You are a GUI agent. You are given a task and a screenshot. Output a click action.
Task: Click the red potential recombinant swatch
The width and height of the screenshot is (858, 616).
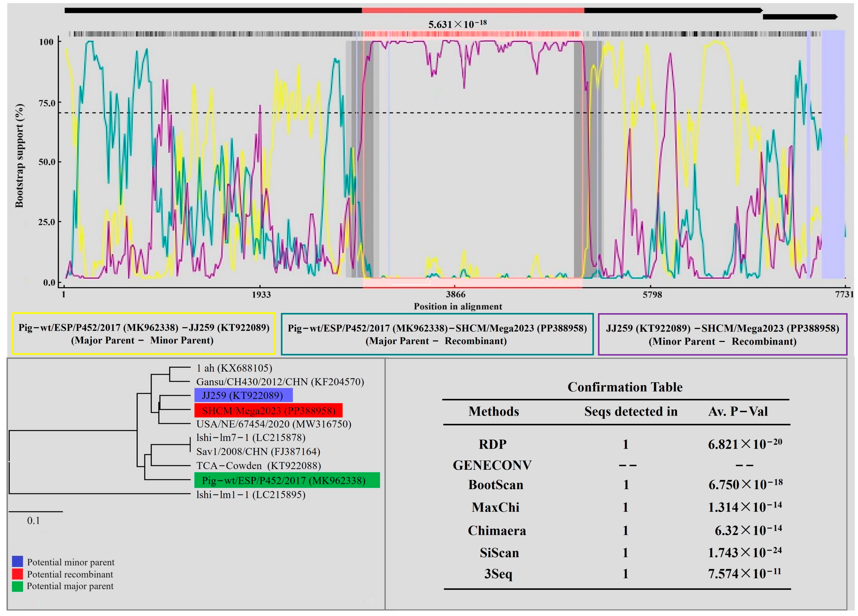(17, 574)
